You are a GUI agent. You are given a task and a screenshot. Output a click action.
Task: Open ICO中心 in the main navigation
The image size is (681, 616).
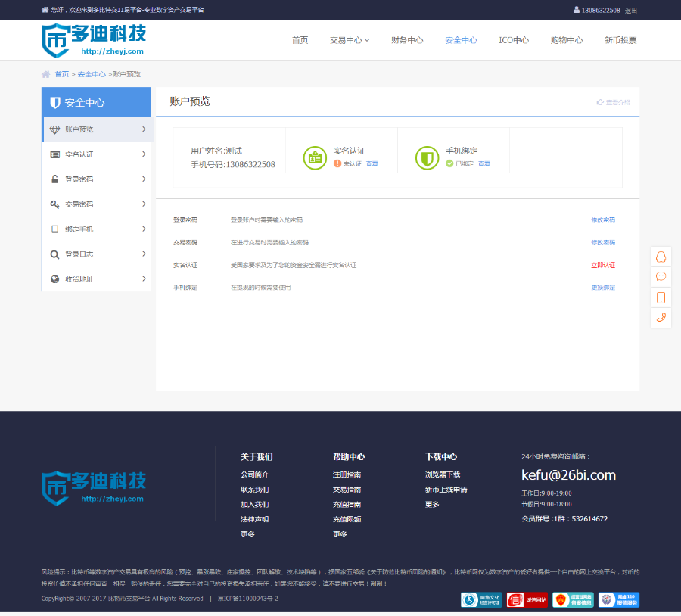pyautogui.click(x=514, y=40)
